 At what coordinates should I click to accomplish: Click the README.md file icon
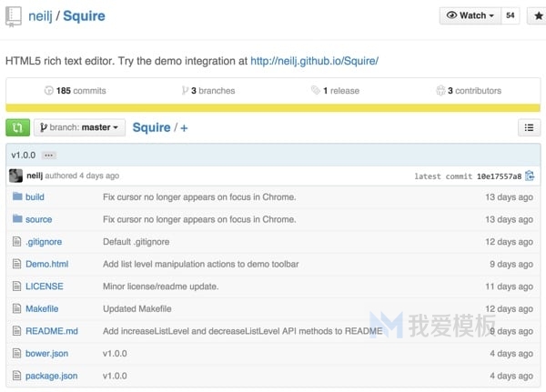[x=16, y=330]
